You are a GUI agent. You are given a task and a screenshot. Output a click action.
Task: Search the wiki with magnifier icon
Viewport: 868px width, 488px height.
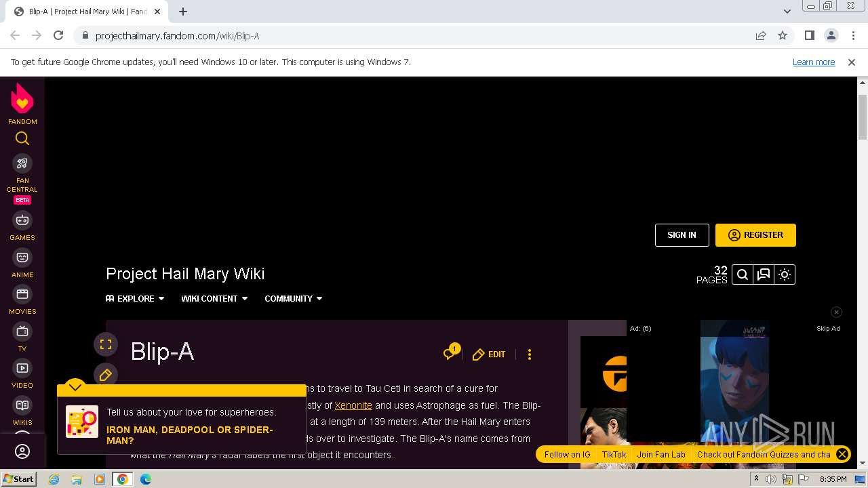(x=743, y=274)
